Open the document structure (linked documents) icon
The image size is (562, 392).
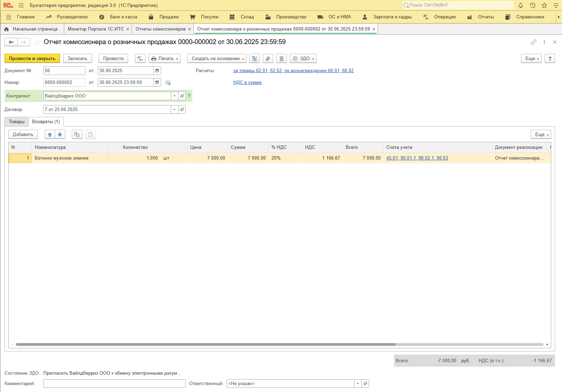point(254,59)
